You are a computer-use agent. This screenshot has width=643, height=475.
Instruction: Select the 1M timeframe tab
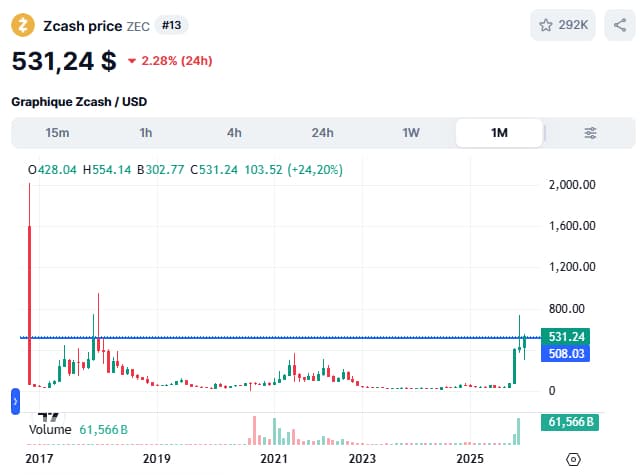tap(499, 133)
